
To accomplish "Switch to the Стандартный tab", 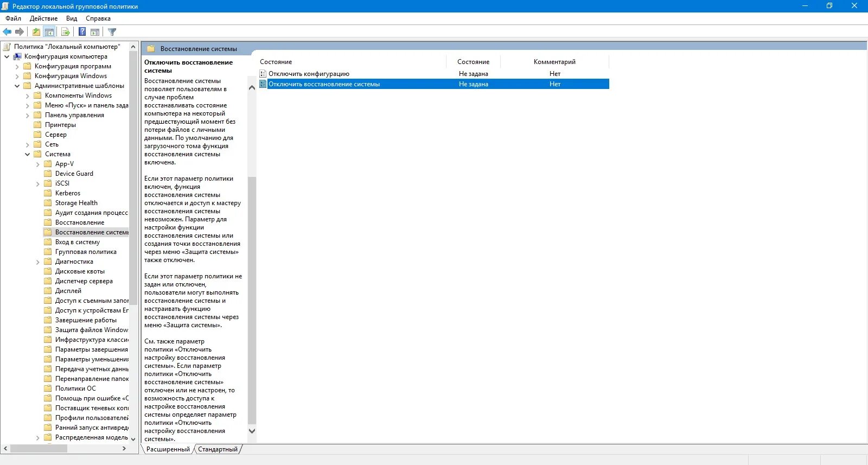I will [218, 449].
